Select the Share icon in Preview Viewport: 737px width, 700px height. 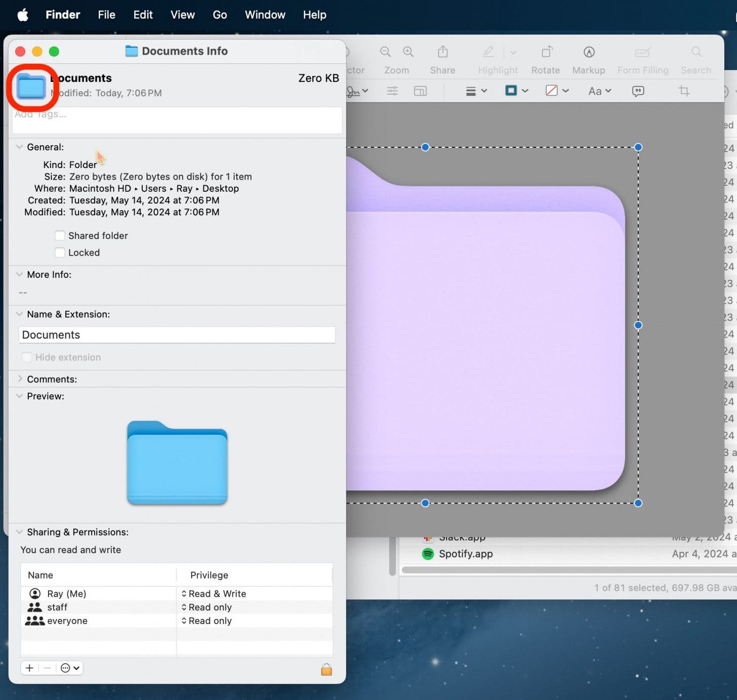point(442,52)
